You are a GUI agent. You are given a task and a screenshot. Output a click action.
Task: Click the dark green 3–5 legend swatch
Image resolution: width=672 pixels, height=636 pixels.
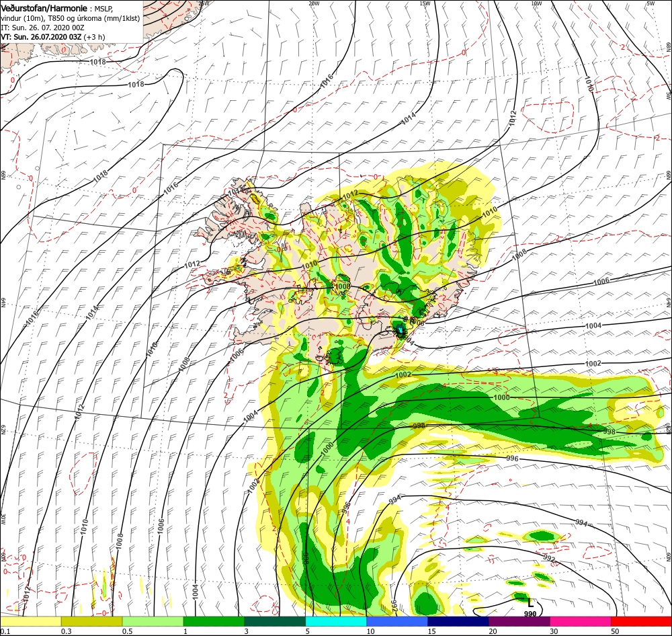pyautogui.click(x=275, y=621)
